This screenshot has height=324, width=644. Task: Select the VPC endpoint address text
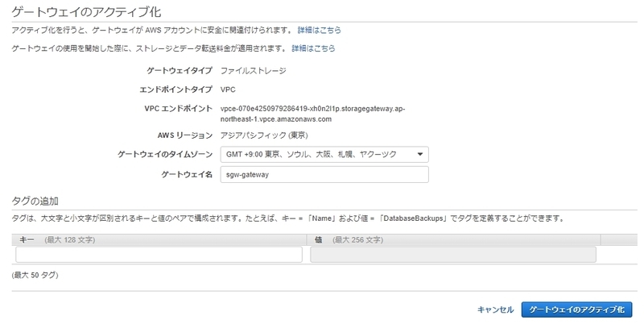[x=312, y=114]
